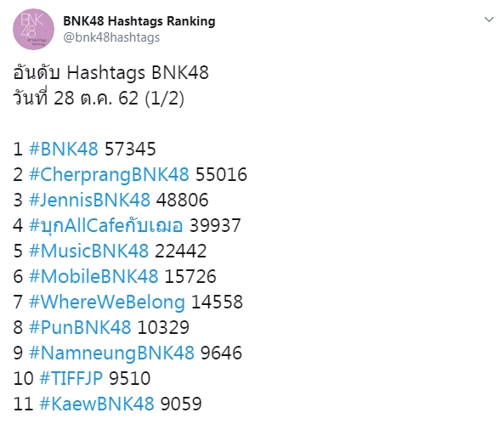
Task: Open the #WhereWeBelong hashtag
Action: (x=107, y=302)
